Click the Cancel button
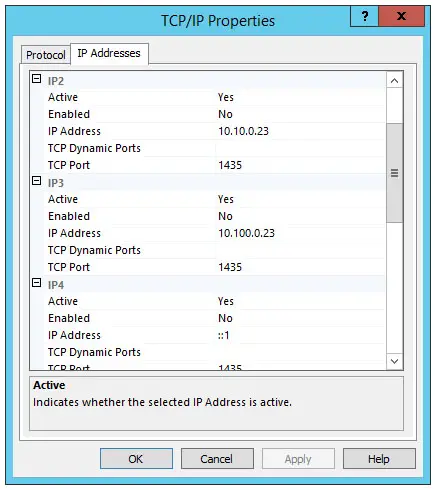This screenshot has width=435, height=490. click(217, 459)
